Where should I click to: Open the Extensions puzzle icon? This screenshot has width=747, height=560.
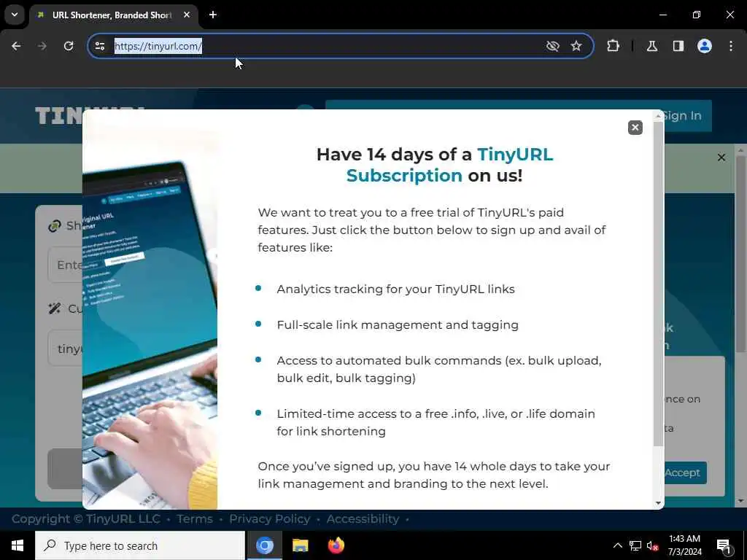(613, 46)
